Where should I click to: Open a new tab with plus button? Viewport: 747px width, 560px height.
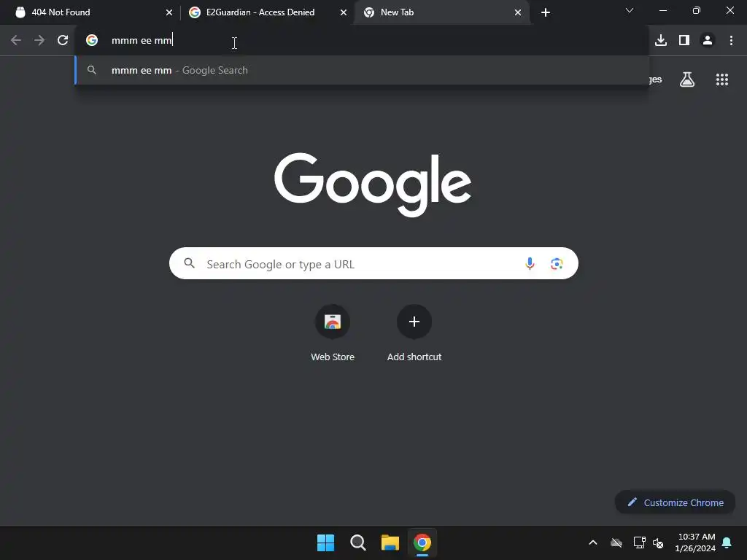(x=546, y=12)
